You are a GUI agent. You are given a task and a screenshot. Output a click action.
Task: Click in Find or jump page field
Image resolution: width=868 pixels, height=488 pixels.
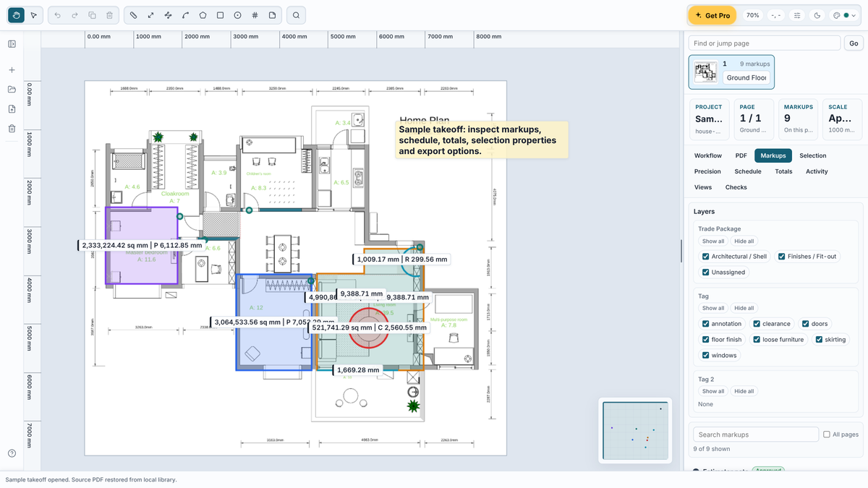point(765,43)
